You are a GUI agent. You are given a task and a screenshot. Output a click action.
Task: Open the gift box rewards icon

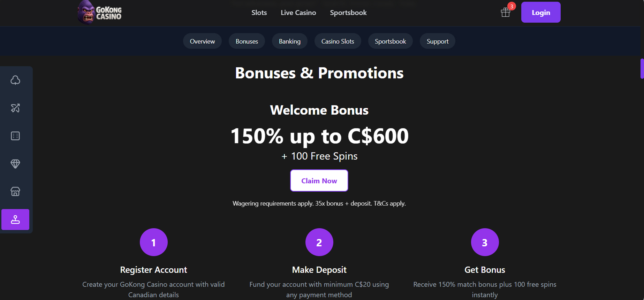point(506,13)
